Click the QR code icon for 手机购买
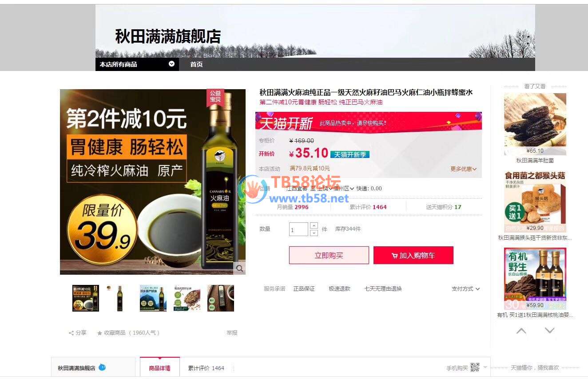The width and height of the screenshot is (588, 379). click(x=475, y=367)
